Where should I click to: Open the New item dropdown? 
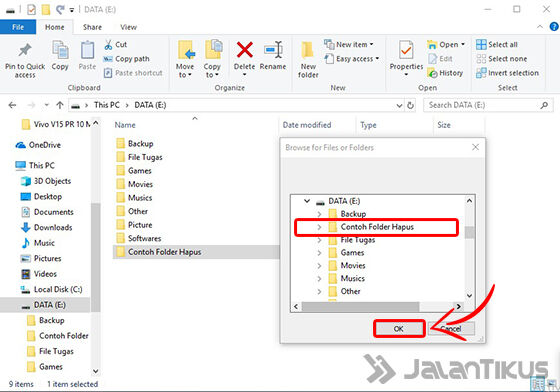[x=349, y=45]
